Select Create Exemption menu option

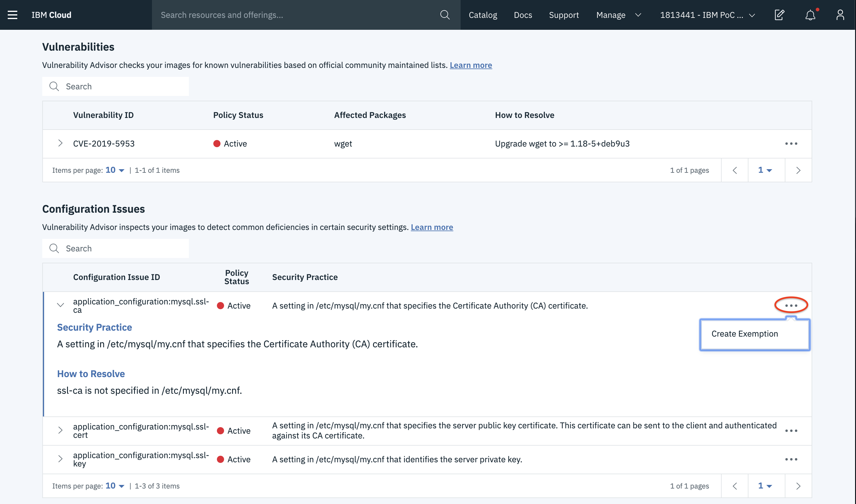pos(755,334)
